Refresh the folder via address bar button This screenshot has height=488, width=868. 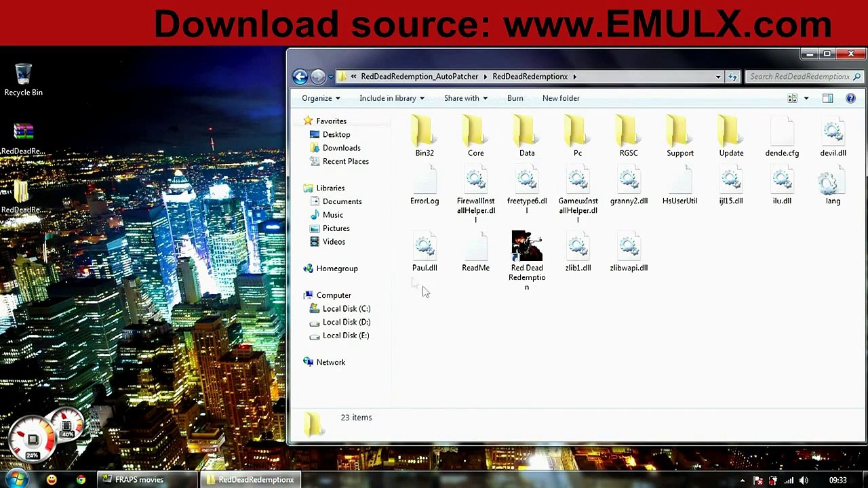pyautogui.click(x=732, y=77)
